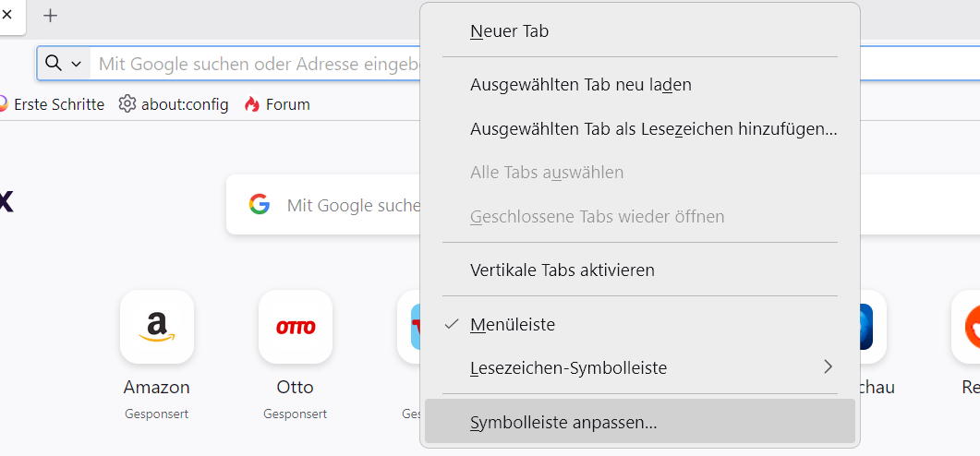Choose Ausgewählten Tab neu laden

tap(580, 84)
